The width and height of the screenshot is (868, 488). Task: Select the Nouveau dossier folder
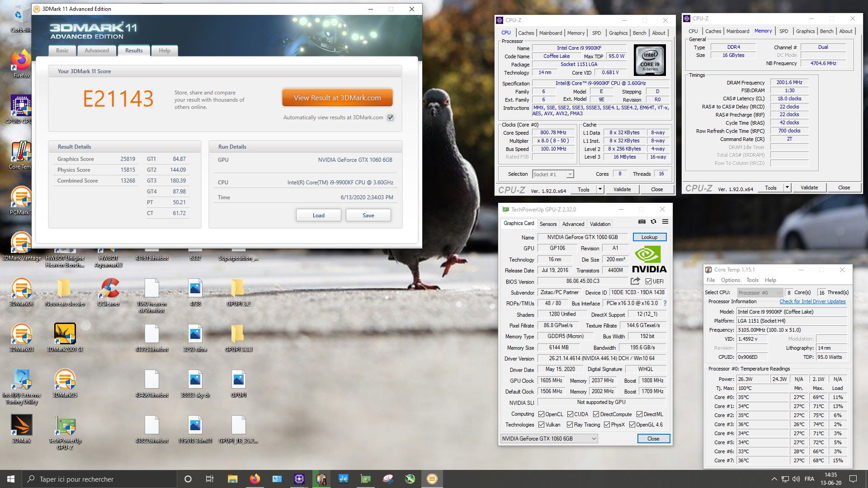(65, 292)
